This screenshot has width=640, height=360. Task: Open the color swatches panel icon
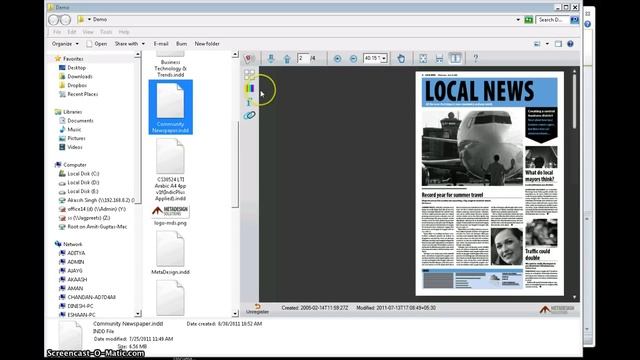click(x=250, y=88)
